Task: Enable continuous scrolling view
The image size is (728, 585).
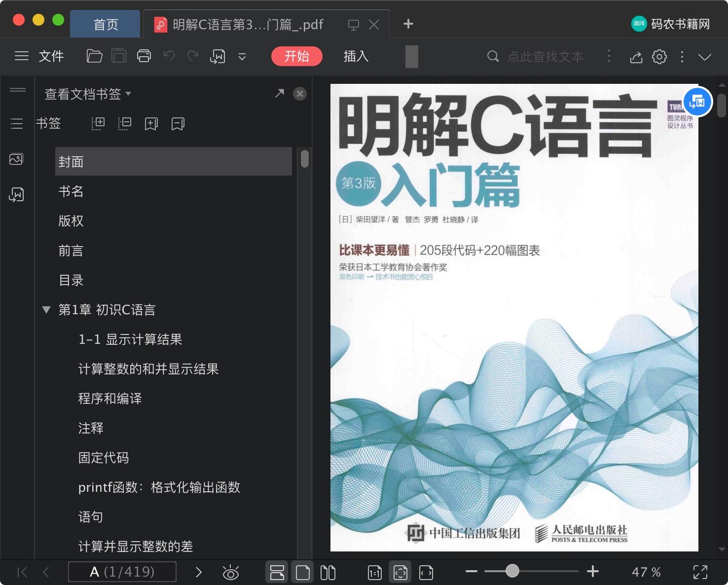Action: click(277, 572)
